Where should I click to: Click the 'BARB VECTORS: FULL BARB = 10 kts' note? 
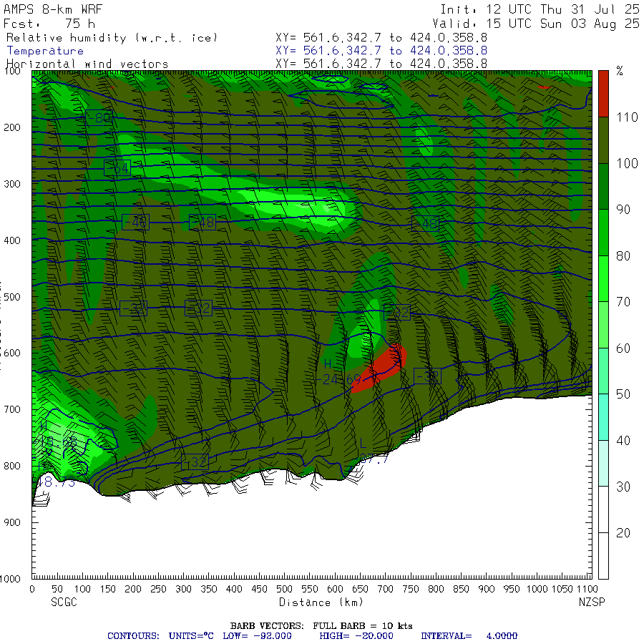[321, 626]
